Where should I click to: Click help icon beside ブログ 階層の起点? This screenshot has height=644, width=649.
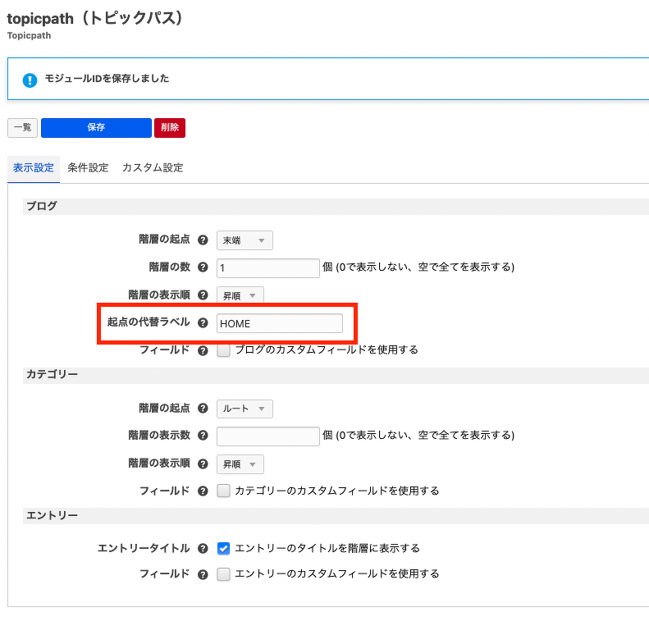[203, 240]
